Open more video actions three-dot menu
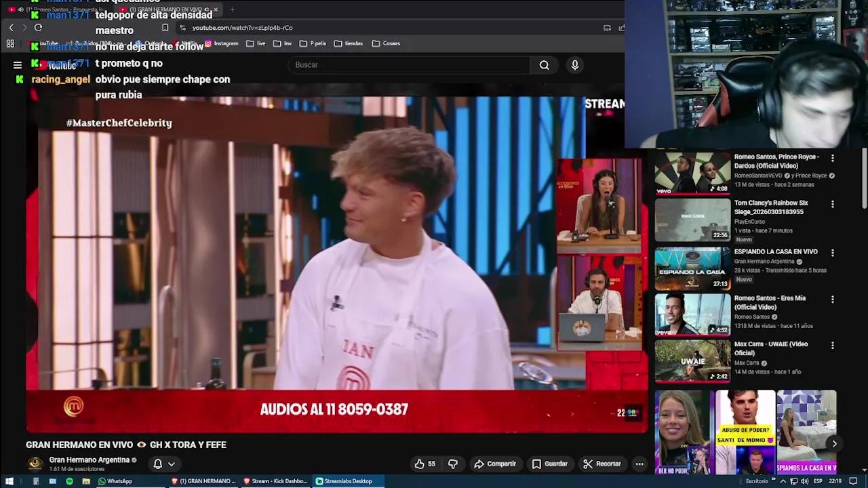 (639, 464)
